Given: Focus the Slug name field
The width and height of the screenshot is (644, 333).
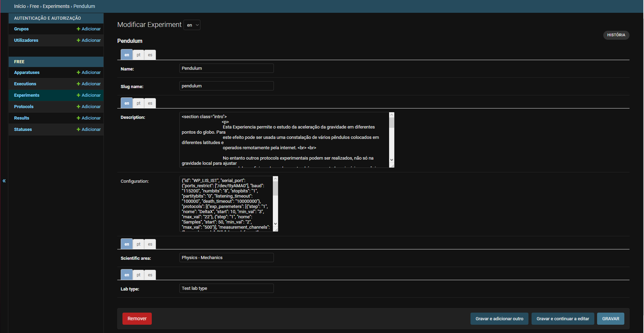Looking at the screenshot, I should coord(227,86).
